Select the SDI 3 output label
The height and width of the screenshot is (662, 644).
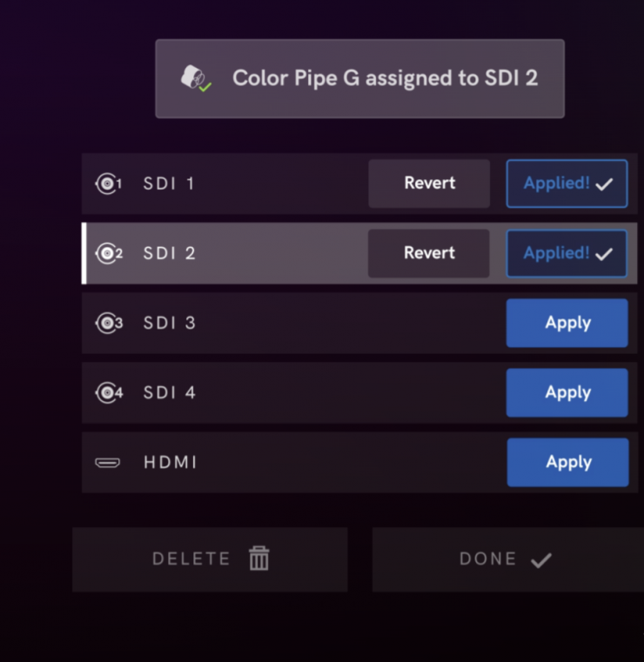pyautogui.click(x=169, y=323)
